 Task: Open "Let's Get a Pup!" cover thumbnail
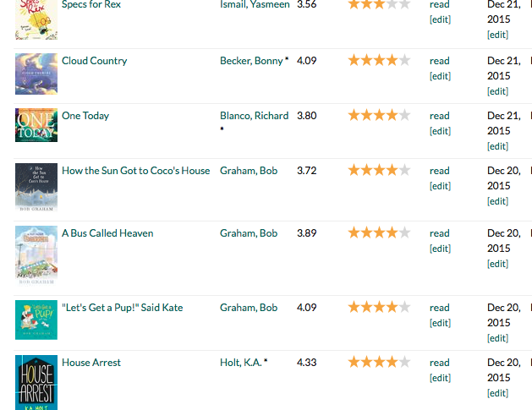coord(36,320)
